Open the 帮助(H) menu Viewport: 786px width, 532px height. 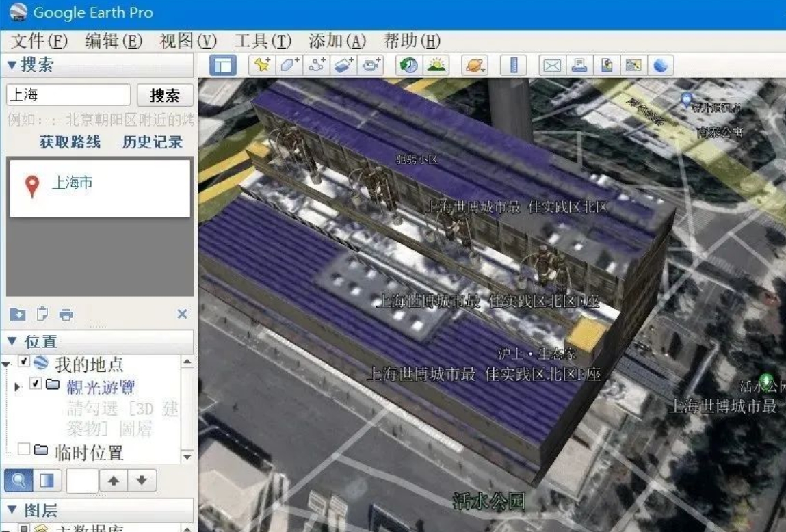(x=412, y=41)
